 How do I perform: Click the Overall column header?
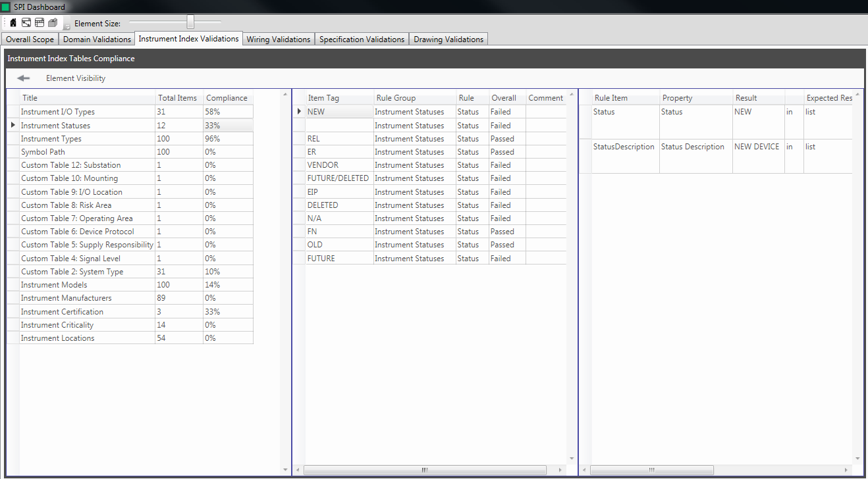tap(504, 98)
